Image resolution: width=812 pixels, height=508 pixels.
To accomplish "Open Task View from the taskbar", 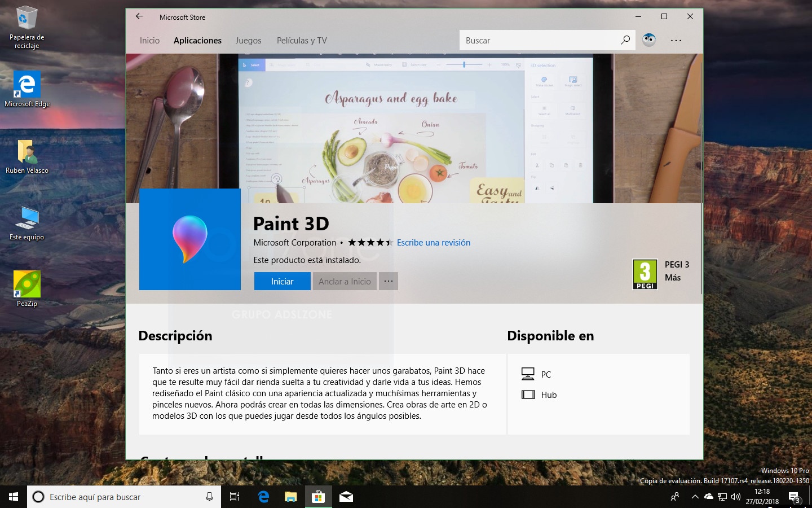I will coord(235,497).
